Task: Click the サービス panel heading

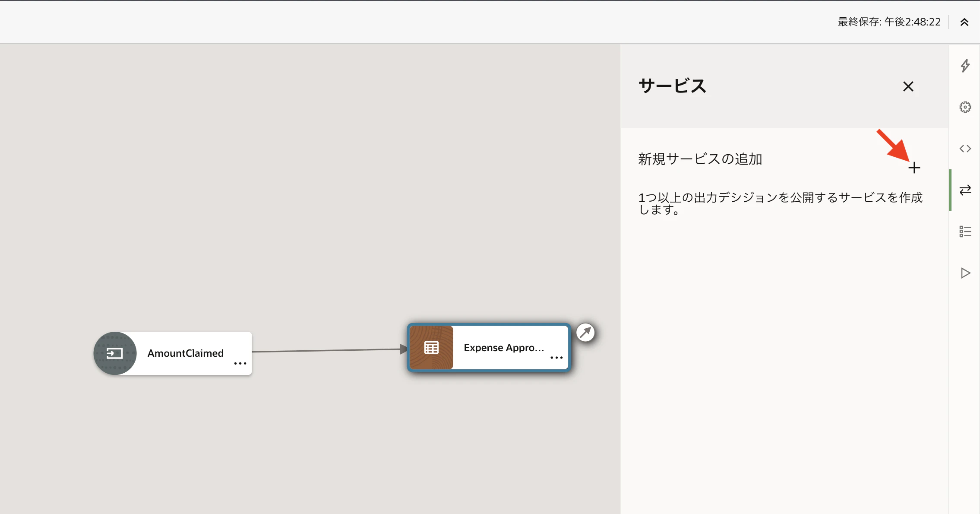Action: 672,86
